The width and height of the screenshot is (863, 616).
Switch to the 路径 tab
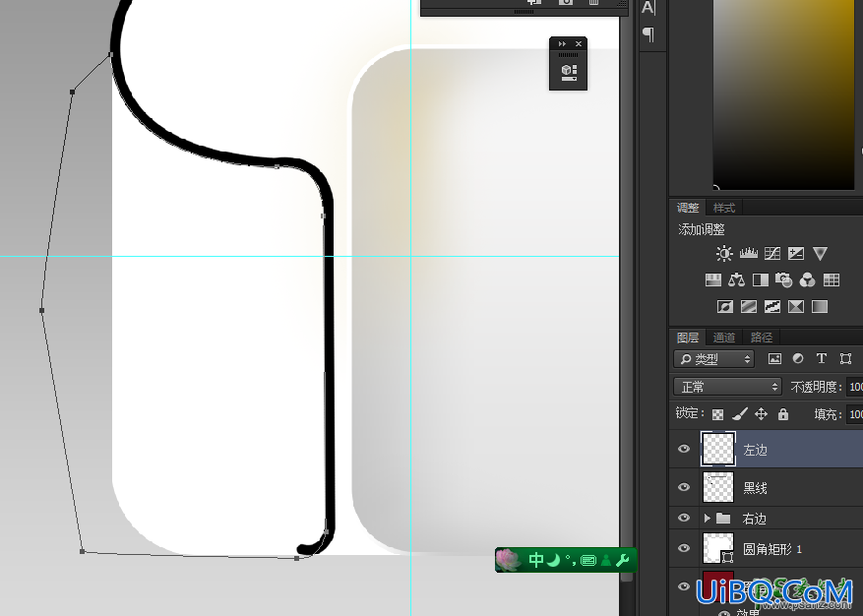762,337
